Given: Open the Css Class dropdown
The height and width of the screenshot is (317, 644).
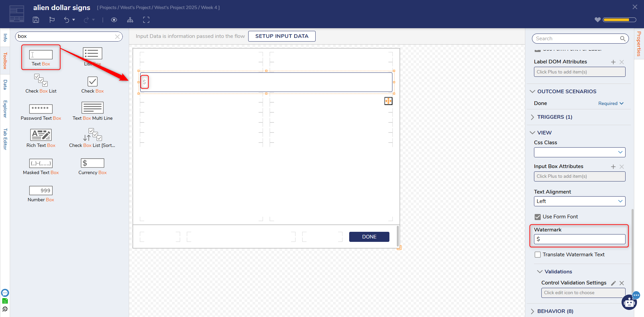Looking at the screenshot, I should click(579, 152).
